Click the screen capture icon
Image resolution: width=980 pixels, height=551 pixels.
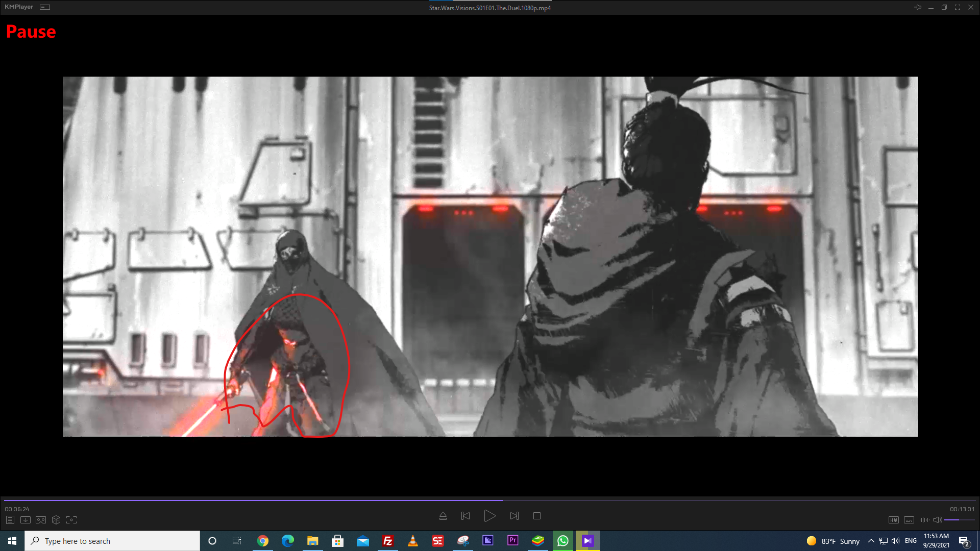71,520
